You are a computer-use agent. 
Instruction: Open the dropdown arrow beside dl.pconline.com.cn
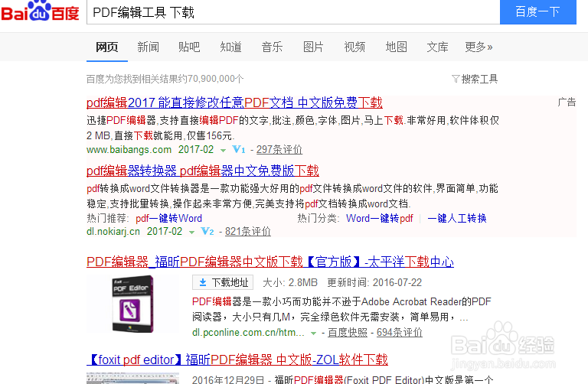pyautogui.click(x=313, y=333)
